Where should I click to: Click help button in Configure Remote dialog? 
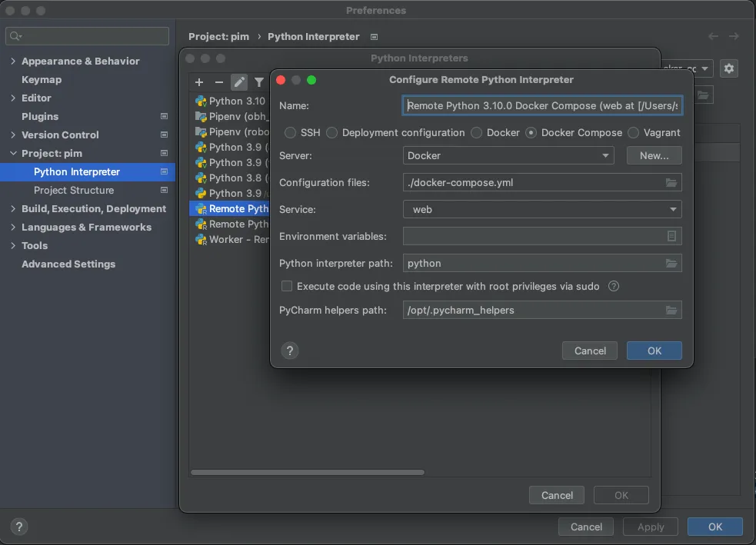coord(290,351)
